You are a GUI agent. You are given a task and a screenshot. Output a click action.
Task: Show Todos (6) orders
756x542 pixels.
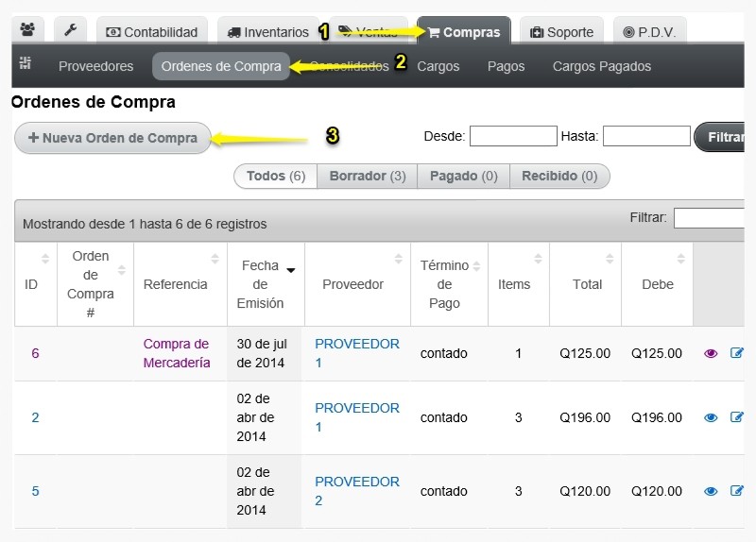point(276,176)
